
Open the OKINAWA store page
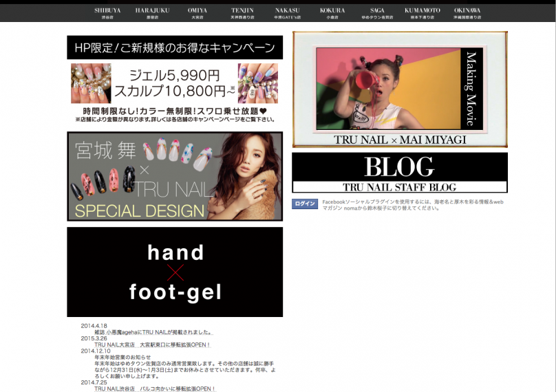467,13
